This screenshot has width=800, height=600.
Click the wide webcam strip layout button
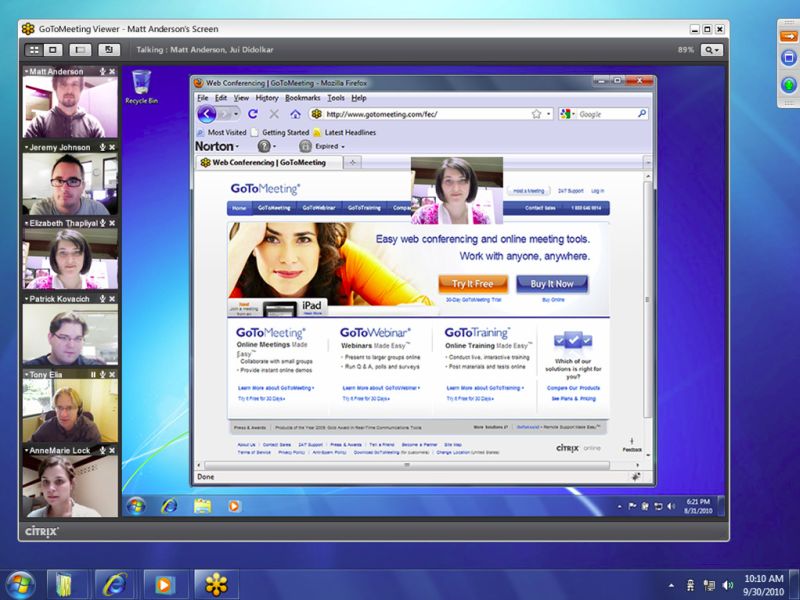tap(80, 50)
